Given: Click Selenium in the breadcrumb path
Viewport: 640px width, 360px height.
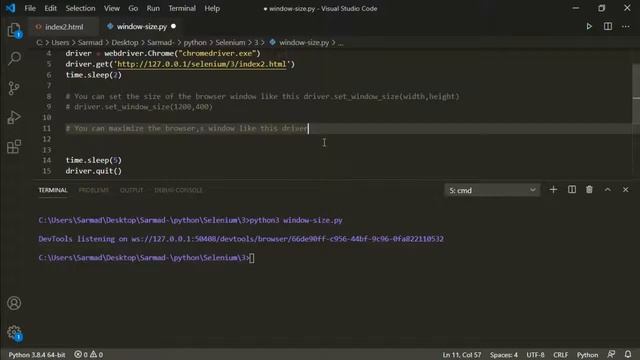Looking at the screenshot, I should (x=230, y=42).
